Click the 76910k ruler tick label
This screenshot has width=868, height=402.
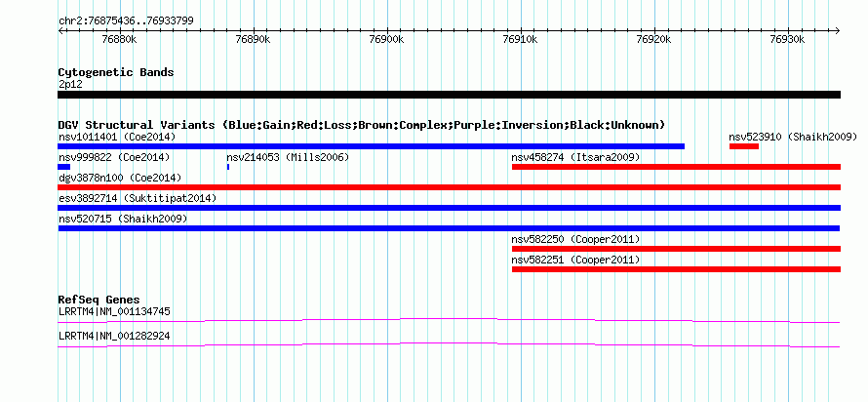pos(521,39)
